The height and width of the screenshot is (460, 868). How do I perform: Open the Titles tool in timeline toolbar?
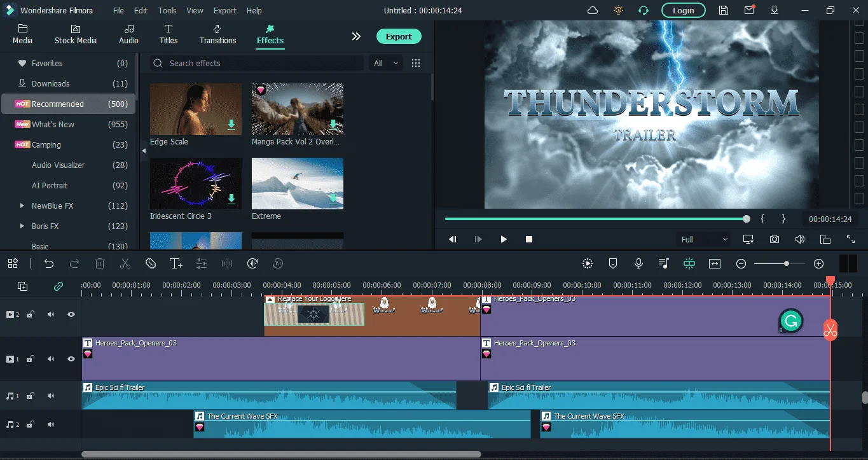(x=176, y=263)
